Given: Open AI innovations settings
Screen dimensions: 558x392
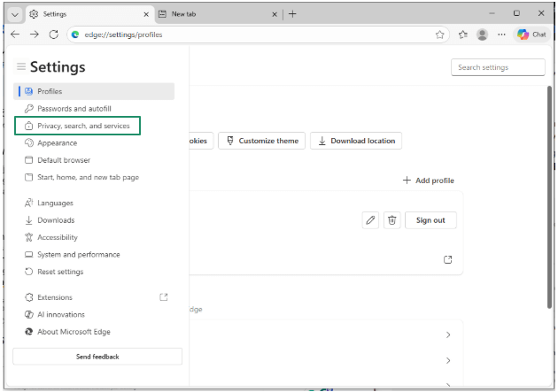Looking at the screenshot, I should click(94, 314).
